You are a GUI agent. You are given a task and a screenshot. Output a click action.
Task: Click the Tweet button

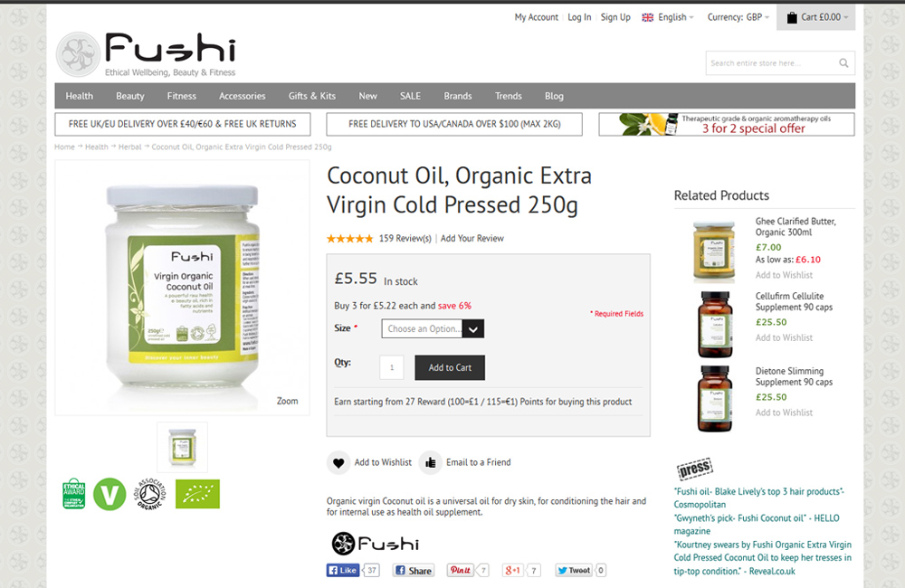574,570
